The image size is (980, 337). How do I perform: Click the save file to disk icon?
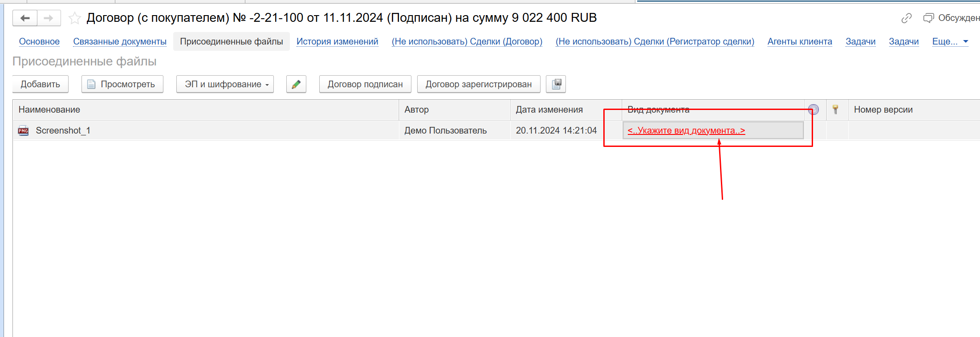[556, 84]
